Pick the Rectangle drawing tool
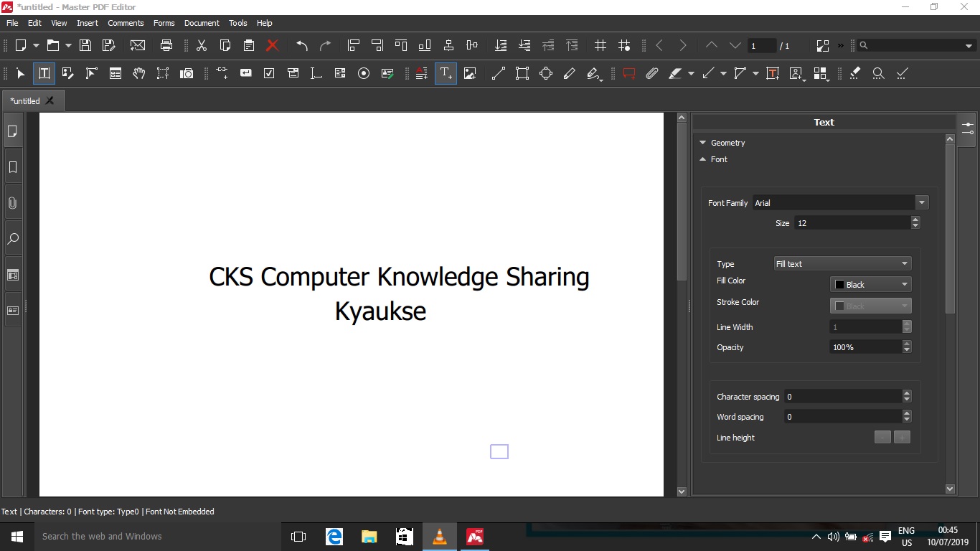The height and width of the screenshot is (551, 980). coord(522,73)
